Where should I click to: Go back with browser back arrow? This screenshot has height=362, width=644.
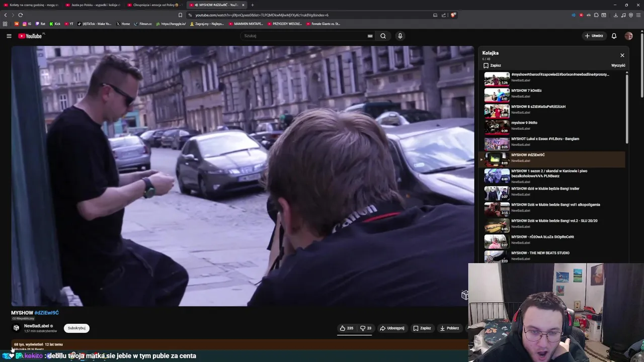pos(6,15)
